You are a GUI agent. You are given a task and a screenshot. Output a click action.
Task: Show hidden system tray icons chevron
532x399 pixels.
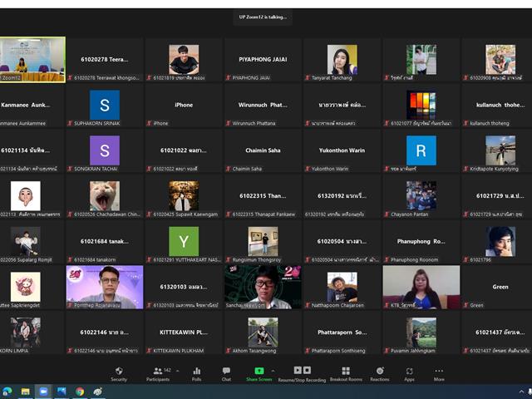tap(521, 392)
